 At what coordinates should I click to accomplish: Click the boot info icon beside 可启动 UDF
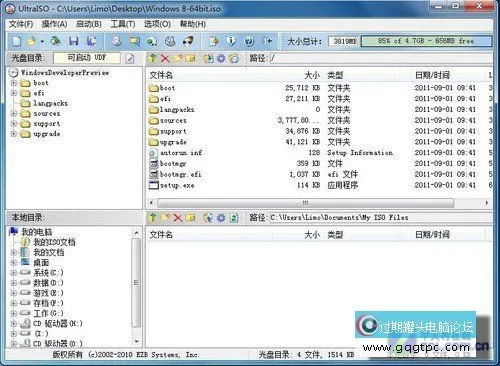130,58
